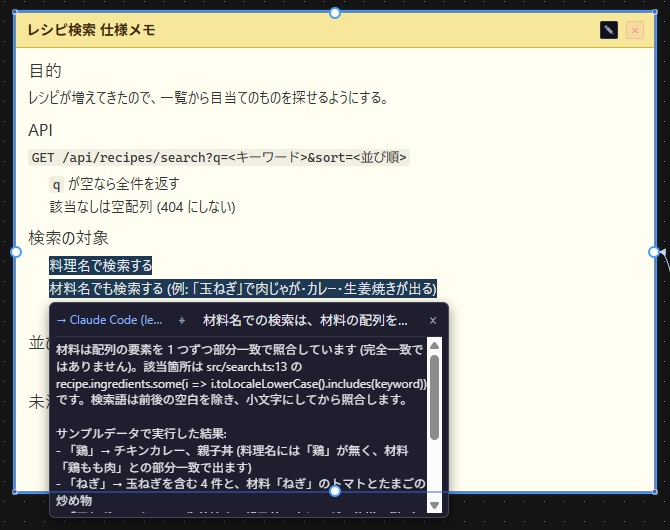Image resolution: width=670 pixels, height=530 pixels.
Task: Click the popup's vertical scrollbar thumb
Action: (435, 398)
